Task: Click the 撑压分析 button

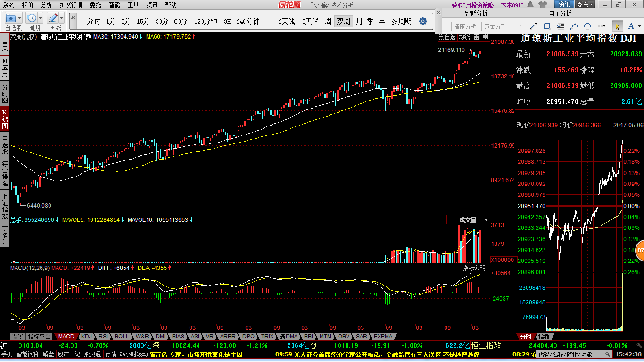Action: click(465, 26)
